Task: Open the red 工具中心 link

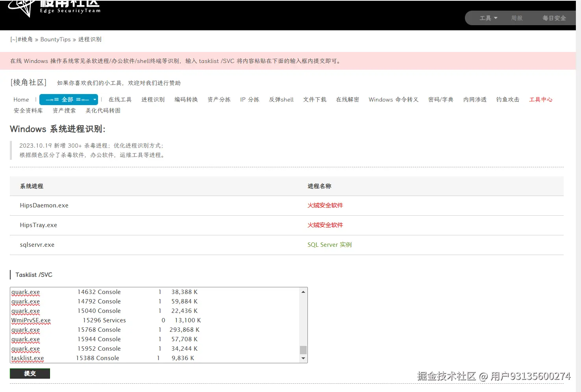Action: (541, 100)
